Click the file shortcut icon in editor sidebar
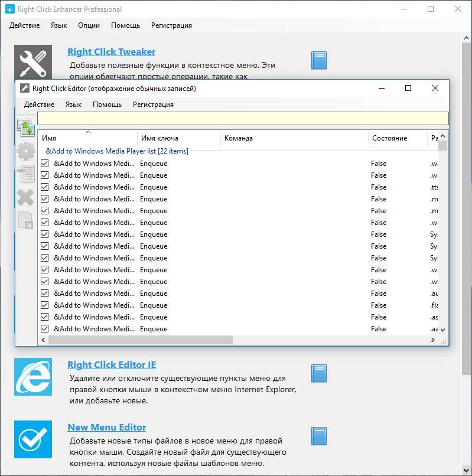This screenshot has width=472, height=476. pos(26,220)
